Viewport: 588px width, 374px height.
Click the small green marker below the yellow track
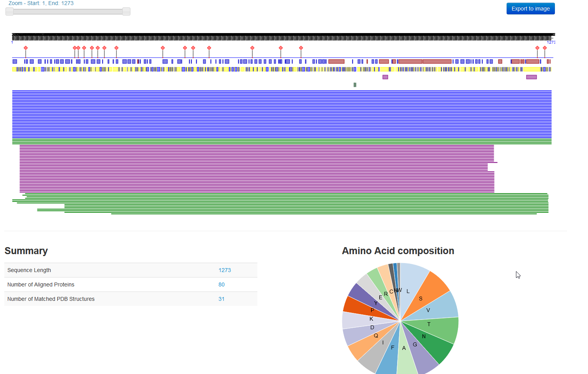[355, 85]
